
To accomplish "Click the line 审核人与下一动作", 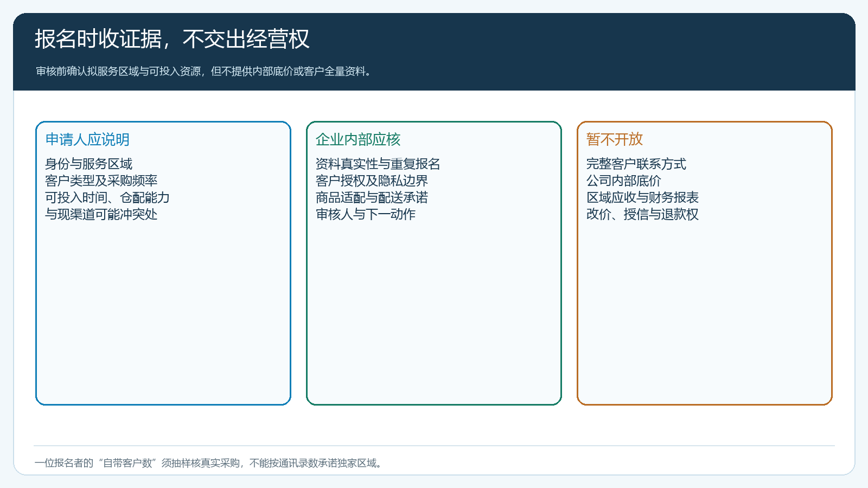I will tap(366, 214).
